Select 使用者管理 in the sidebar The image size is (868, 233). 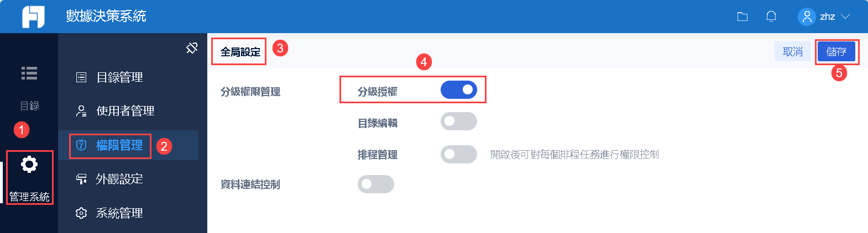(x=125, y=111)
